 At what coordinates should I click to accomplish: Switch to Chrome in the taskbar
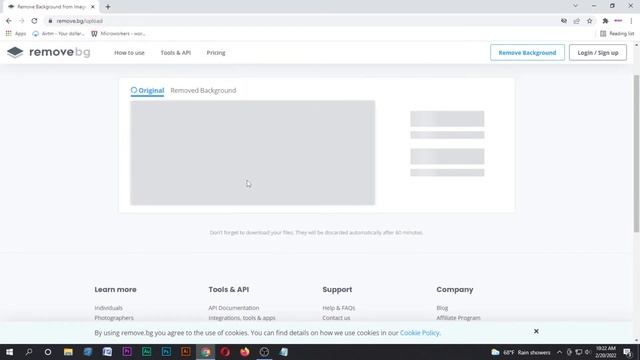[205, 352]
